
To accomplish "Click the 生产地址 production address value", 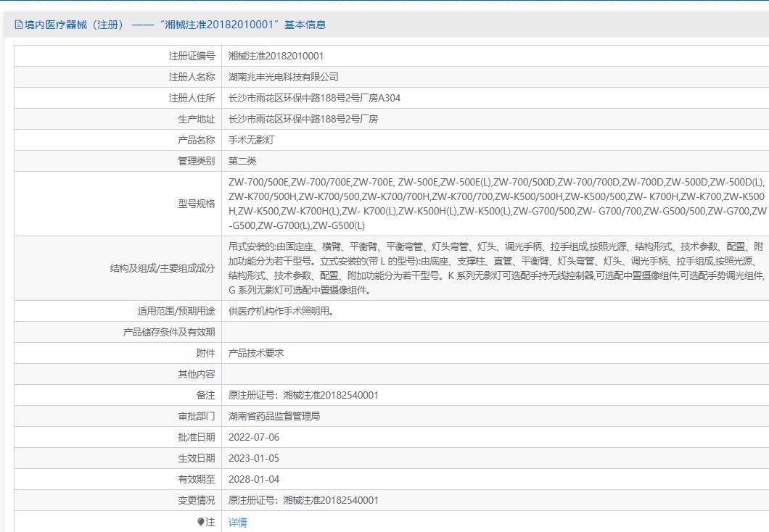I will coord(303,119).
